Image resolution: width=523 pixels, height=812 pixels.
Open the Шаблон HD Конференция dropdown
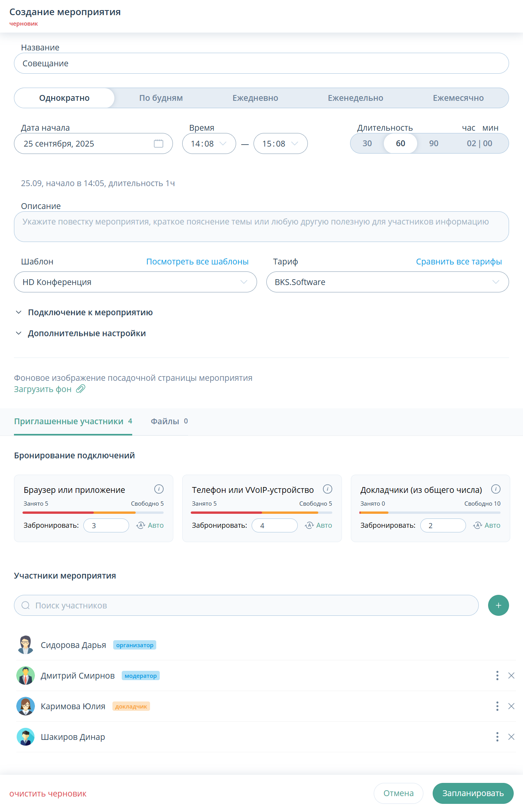click(x=135, y=282)
